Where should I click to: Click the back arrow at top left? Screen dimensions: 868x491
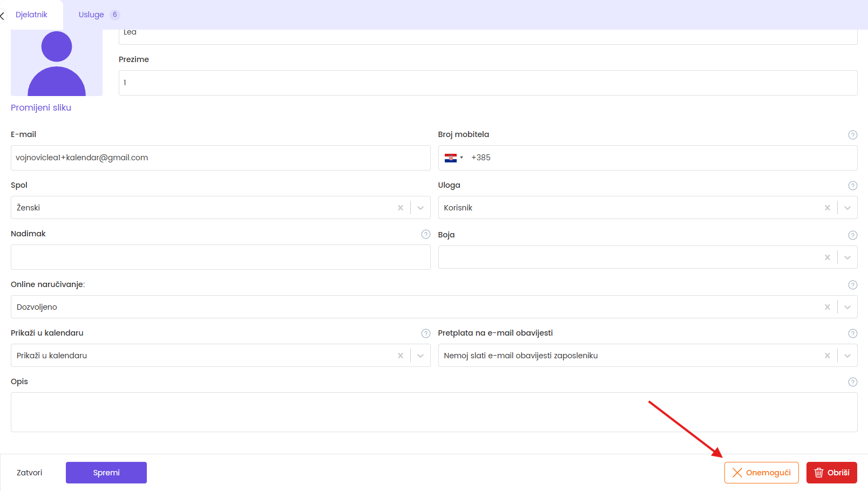[3, 16]
